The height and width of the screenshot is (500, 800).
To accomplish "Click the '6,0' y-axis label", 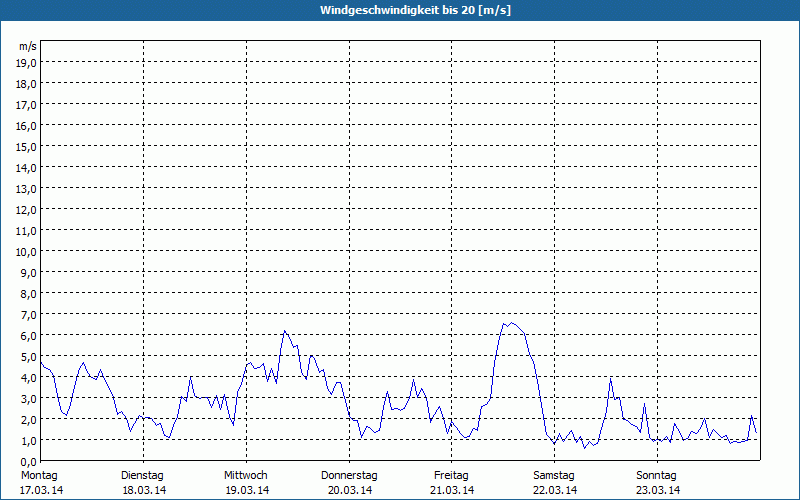I will tap(29, 336).
